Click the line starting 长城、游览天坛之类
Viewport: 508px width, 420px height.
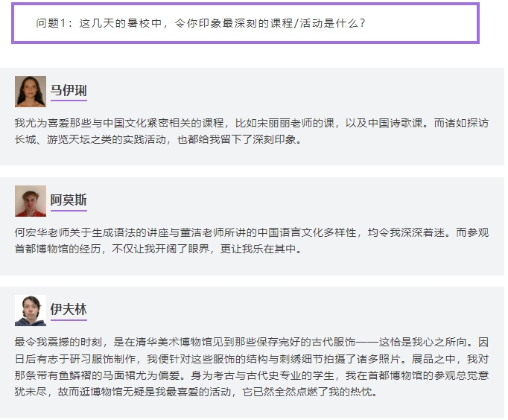[158, 139]
